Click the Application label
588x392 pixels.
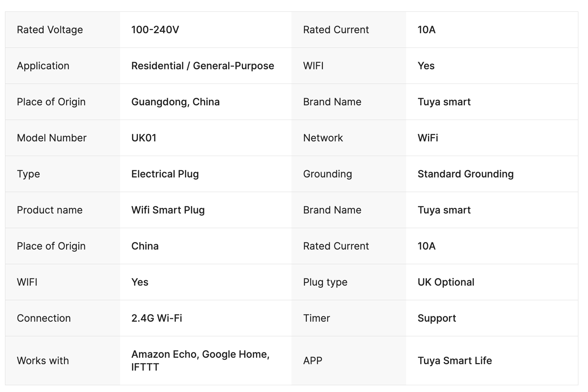pos(43,66)
